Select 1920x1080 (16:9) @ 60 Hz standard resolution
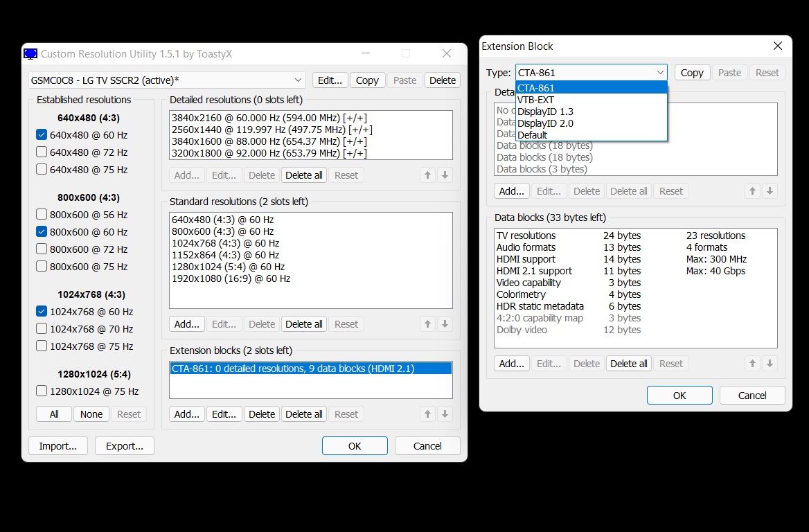The height and width of the screenshot is (532, 809). click(310, 278)
